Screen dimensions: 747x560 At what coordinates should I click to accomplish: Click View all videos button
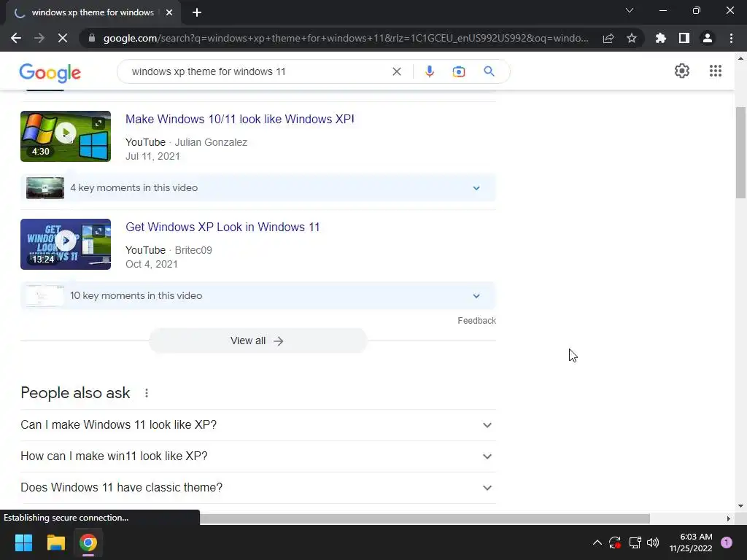(x=258, y=341)
